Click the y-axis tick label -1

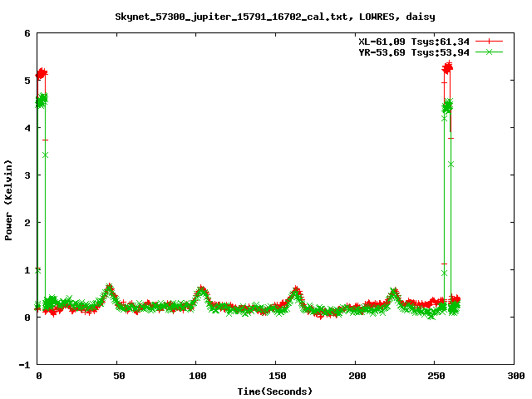[24, 366]
